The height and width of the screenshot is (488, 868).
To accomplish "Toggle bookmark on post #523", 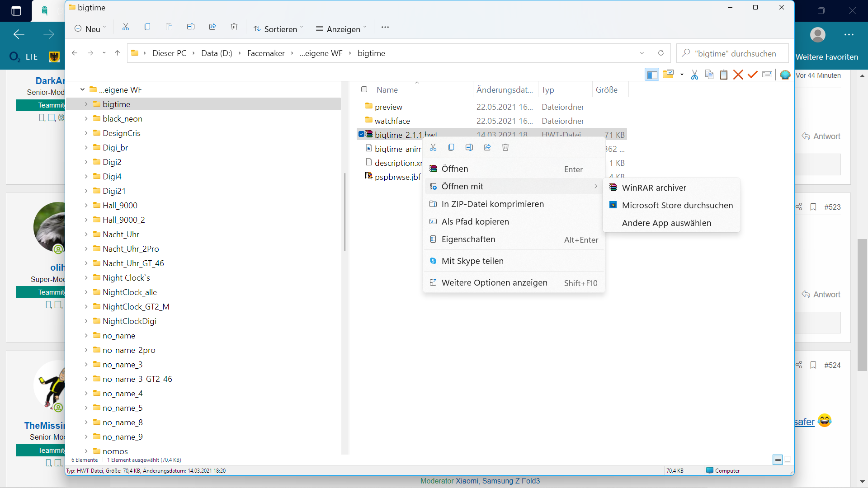I will pos(813,206).
